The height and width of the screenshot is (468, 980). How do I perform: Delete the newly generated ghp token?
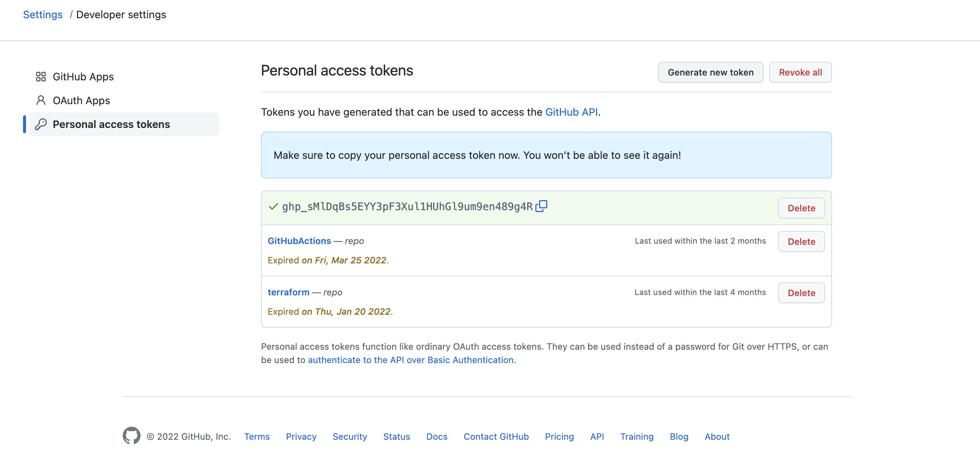click(x=801, y=208)
